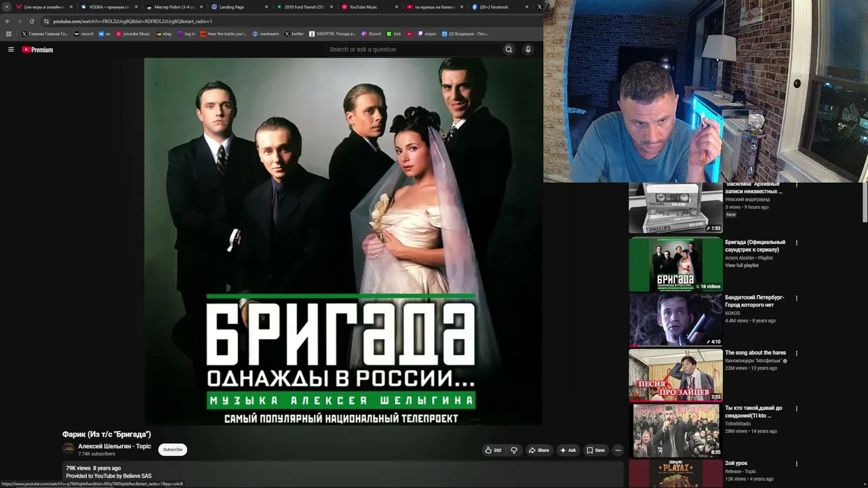Open the Philips cassette video thumbnail
The width and height of the screenshot is (868, 488).
[x=675, y=207]
